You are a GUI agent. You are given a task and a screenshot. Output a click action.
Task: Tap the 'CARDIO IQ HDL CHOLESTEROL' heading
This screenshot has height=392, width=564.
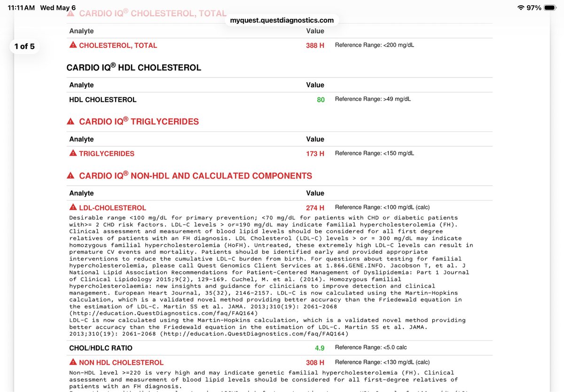click(x=134, y=67)
